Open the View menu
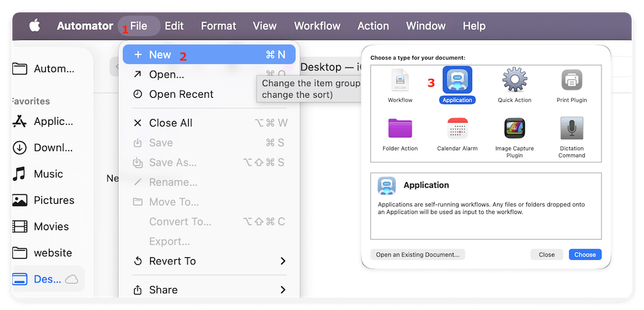This screenshot has height=310, width=644. 265,26
